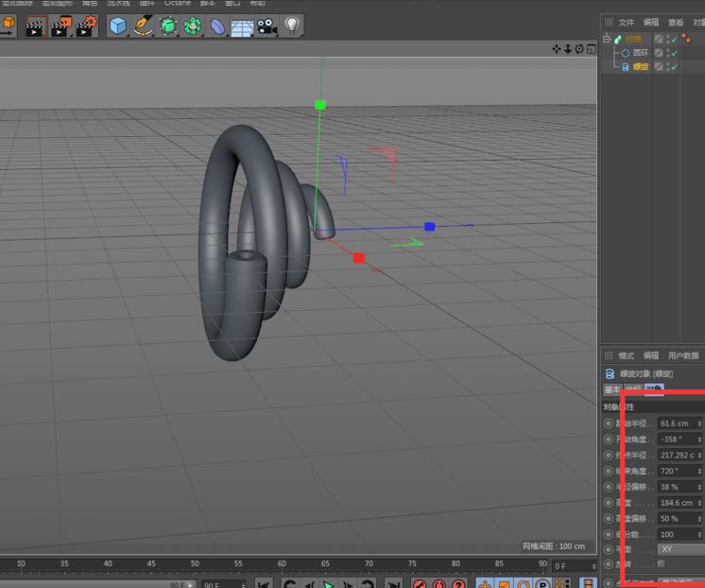Click timeline frame 60 marker
The width and height of the screenshot is (705, 588).
(x=282, y=564)
